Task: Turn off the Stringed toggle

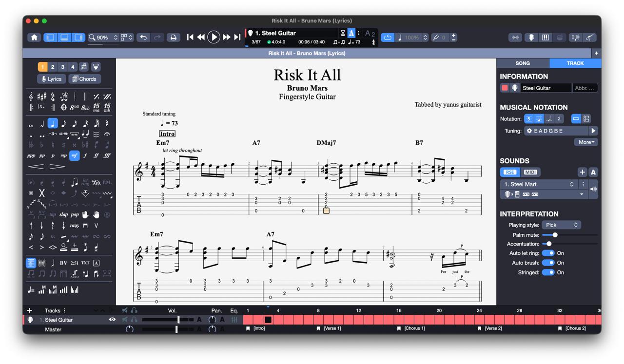Action: click(548, 272)
